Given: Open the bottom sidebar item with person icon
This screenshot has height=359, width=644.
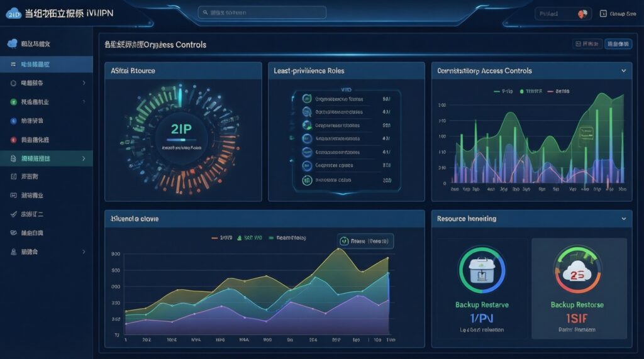Looking at the screenshot, I should click(x=47, y=251).
